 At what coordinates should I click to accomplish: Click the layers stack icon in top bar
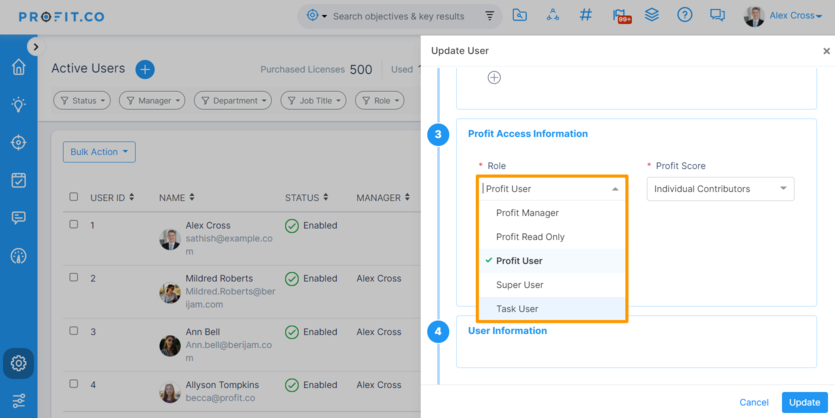[x=652, y=15]
